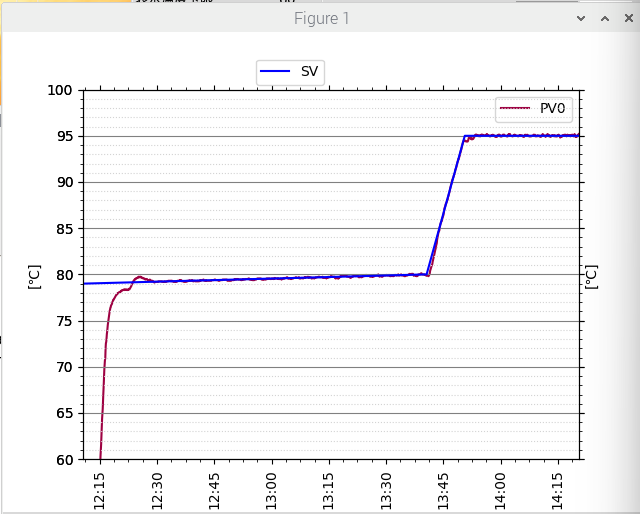Screen dimensions: 640x514
Task: Click the blue SV legend line sample
Action: point(275,72)
